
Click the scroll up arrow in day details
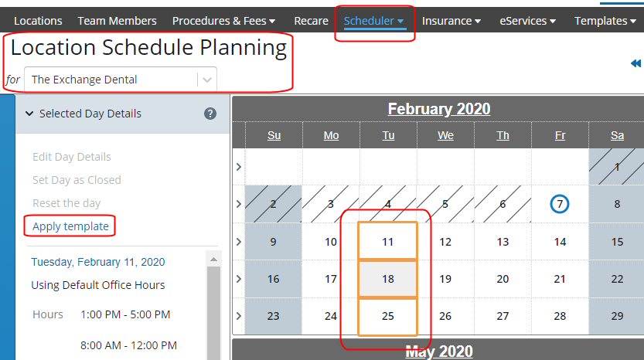[x=213, y=259]
